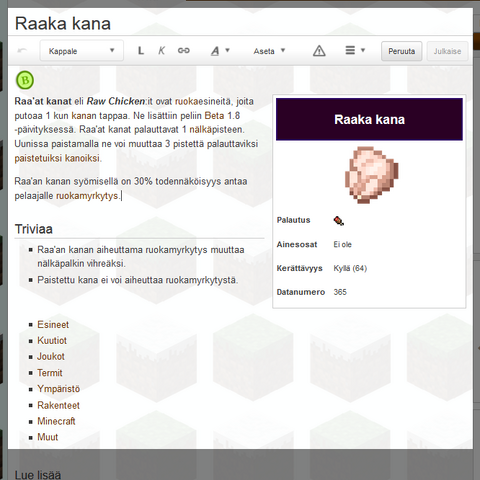Select the green B template icon
480x480 pixels.
click(x=25, y=80)
